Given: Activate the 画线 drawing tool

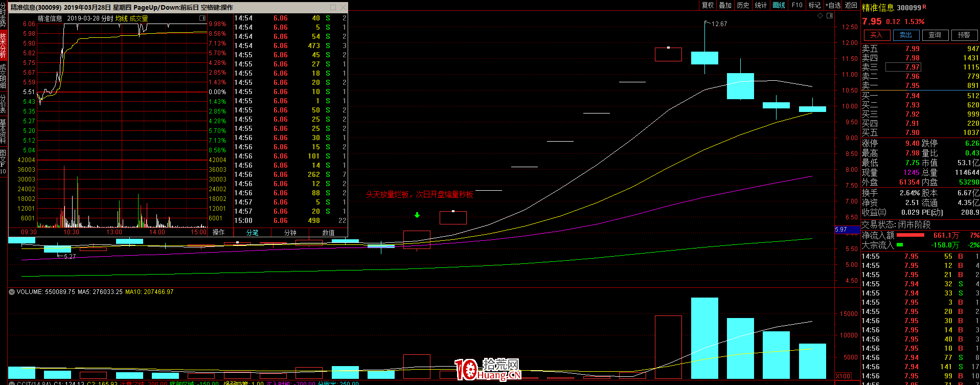Looking at the screenshot, I should (x=779, y=5).
